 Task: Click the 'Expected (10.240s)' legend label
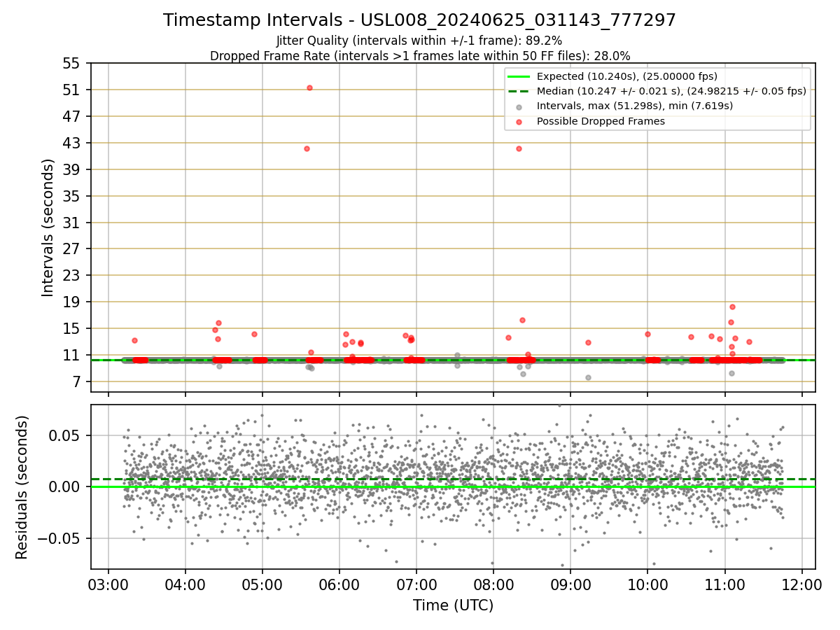click(x=627, y=76)
